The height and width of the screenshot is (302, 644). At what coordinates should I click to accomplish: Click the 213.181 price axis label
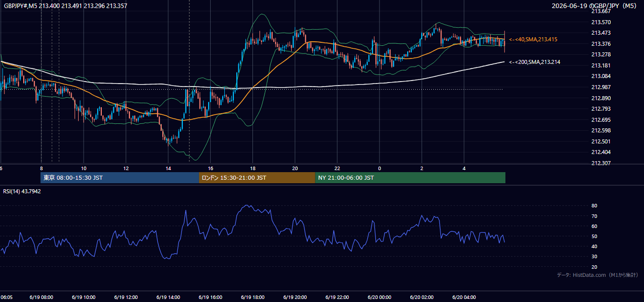click(x=601, y=65)
